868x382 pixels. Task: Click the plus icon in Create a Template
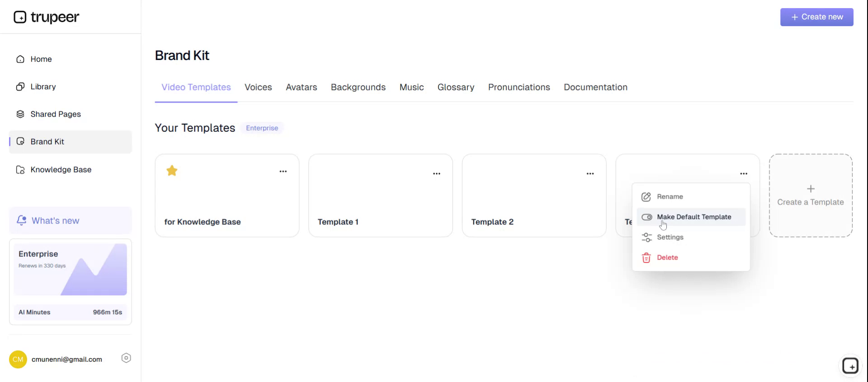pyautogui.click(x=811, y=189)
